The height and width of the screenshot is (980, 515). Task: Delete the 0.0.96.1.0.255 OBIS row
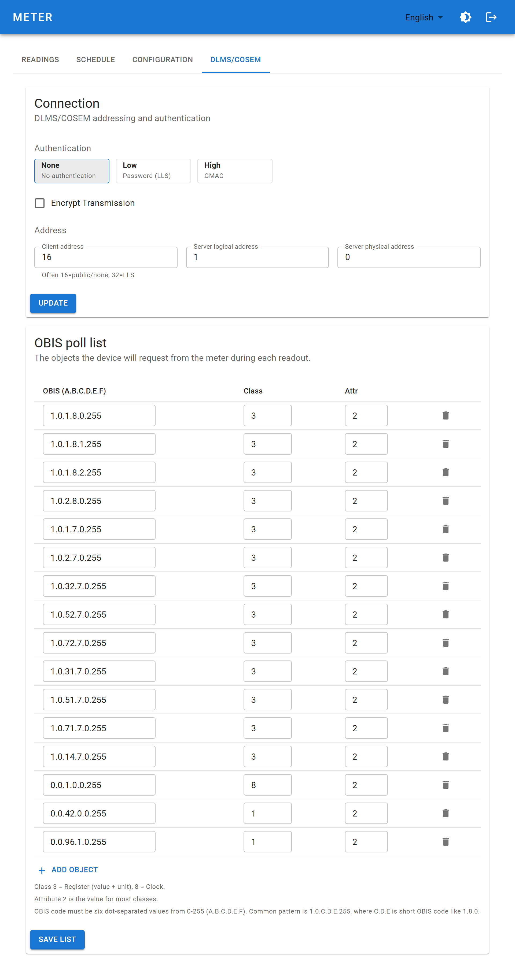[446, 841]
